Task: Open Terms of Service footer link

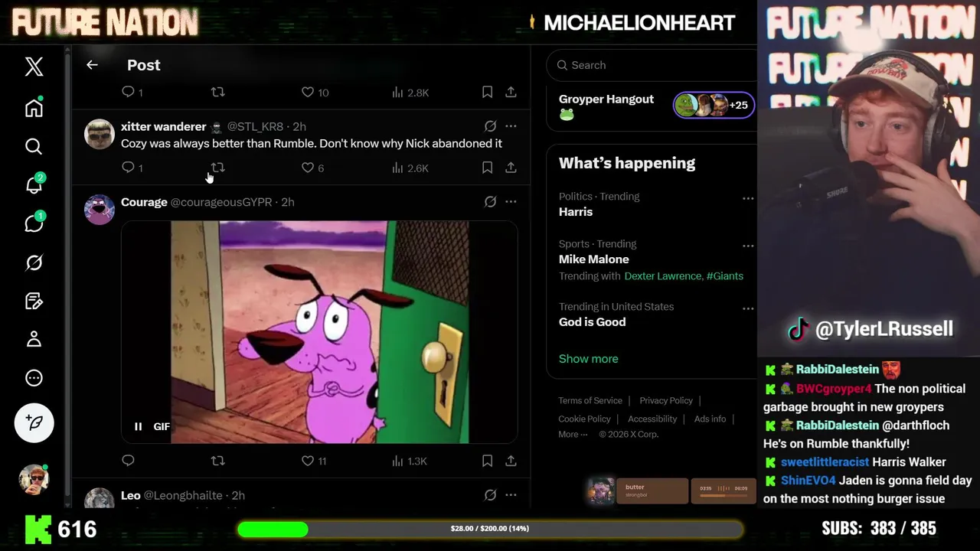Action: (x=590, y=400)
